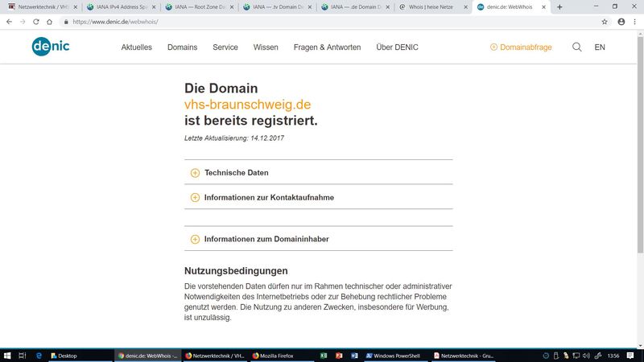Image resolution: width=644 pixels, height=362 pixels.
Task: Launch Edge from the taskbar
Action: 39,356
